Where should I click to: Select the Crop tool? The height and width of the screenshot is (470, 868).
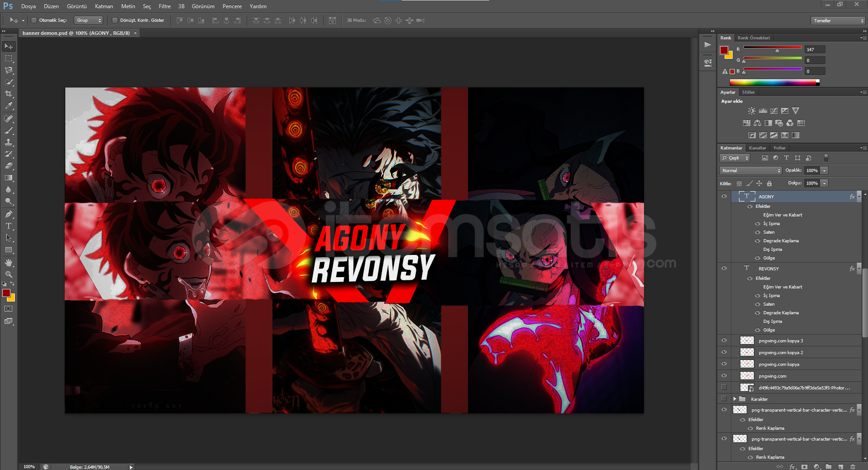pyautogui.click(x=9, y=94)
